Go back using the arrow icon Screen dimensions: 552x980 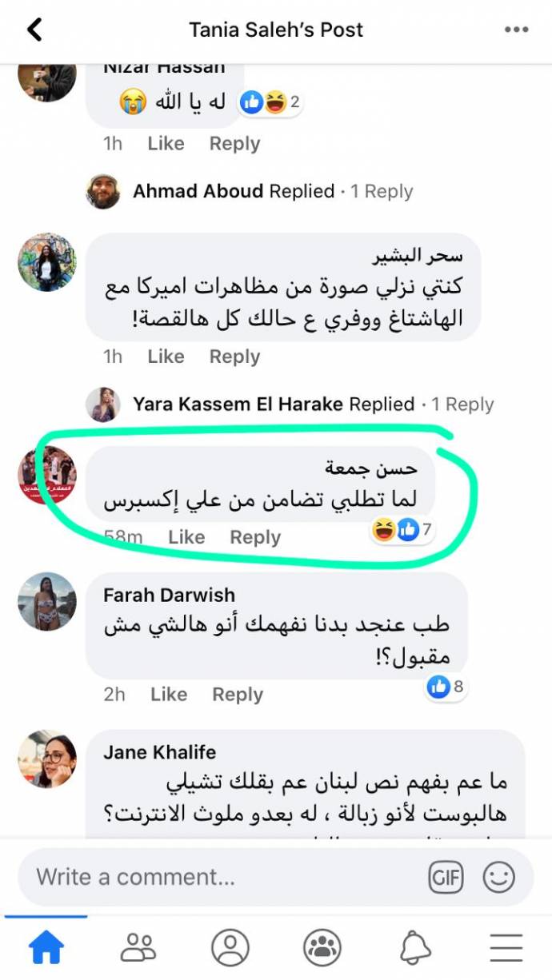pos(34,30)
